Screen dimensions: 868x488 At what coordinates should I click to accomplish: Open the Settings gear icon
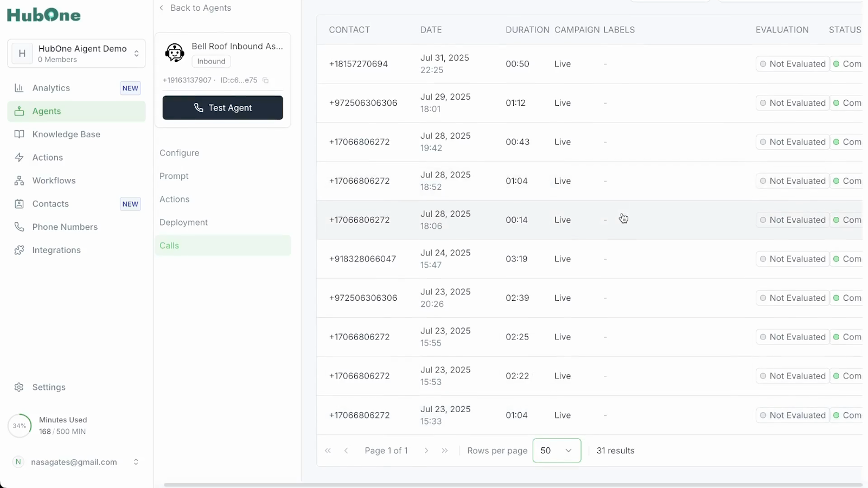(19, 387)
